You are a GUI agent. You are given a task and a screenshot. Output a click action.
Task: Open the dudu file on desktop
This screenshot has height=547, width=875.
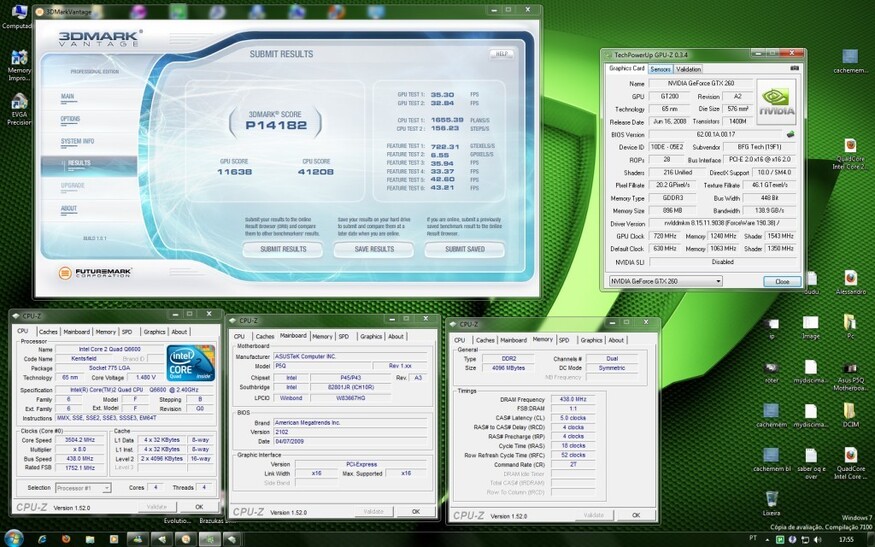pyautogui.click(x=811, y=283)
